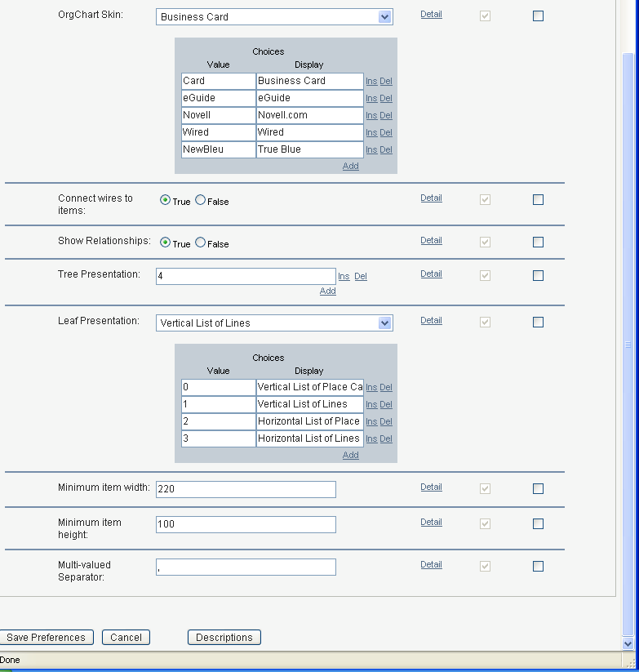
Task: Click the Novell.com display cell
Action: click(309, 115)
